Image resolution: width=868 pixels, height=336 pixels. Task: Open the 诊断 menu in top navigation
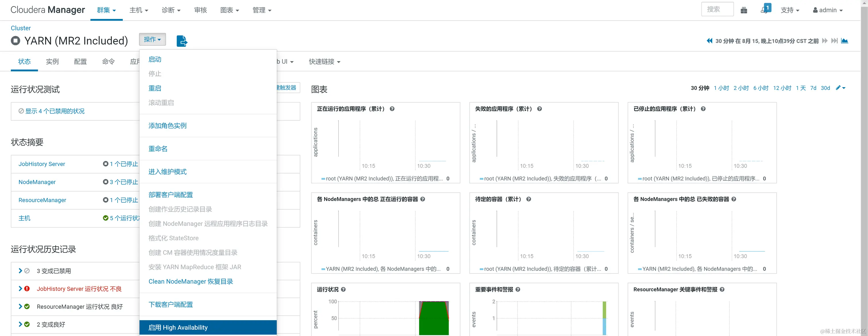[x=171, y=10]
